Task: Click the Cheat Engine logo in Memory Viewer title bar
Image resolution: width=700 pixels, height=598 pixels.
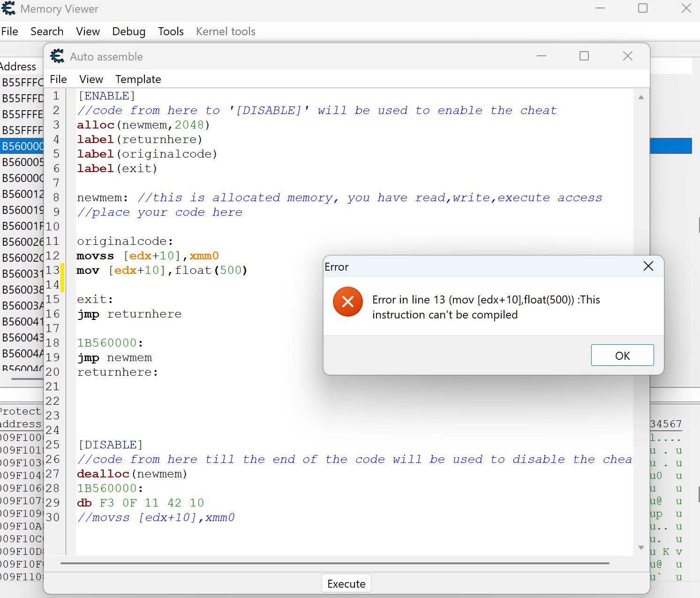Action: click(8, 9)
